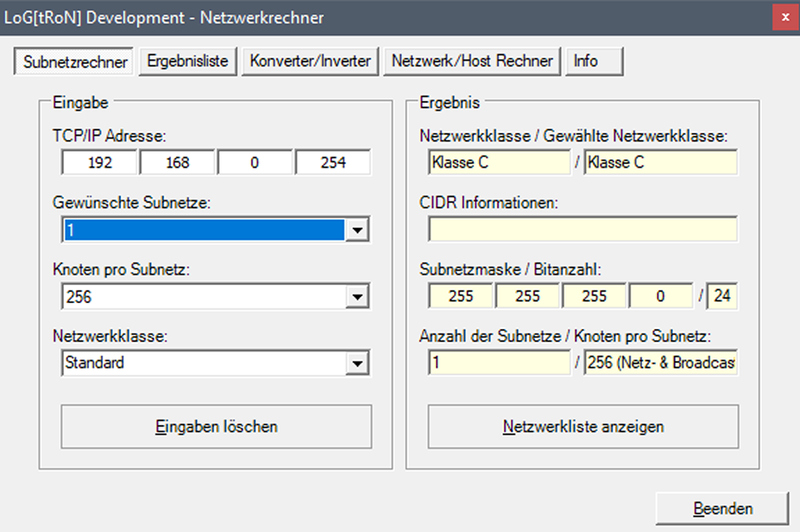Expand the Gewünschte Subnetze dropdown arrow

pos(357,230)
